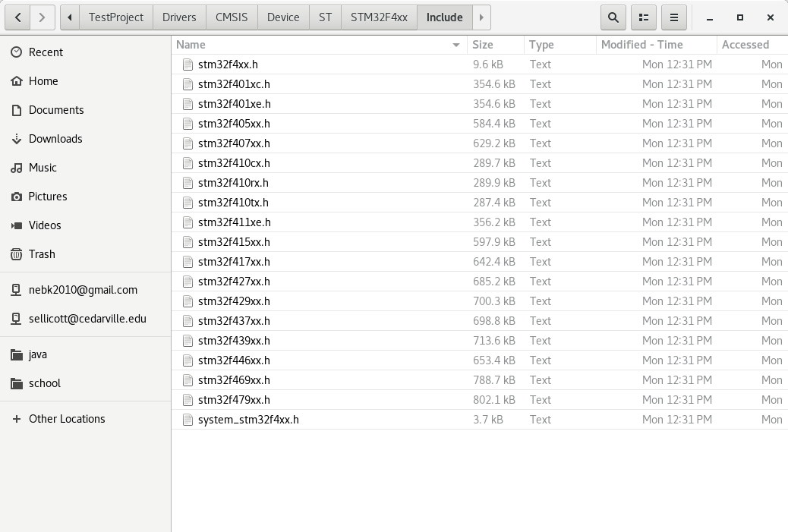Open Pictures in the sidebar
The width and height of the screenshot is (788, 532).
[x=86, y=197]
